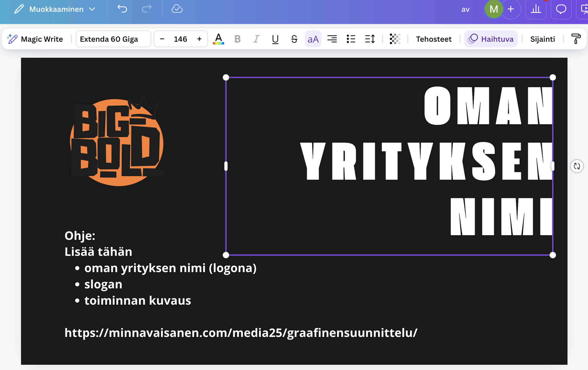Click the copy style paint roller icon
Image resolution: width=588 pixels, height=370 pixels.
[576, 39]
